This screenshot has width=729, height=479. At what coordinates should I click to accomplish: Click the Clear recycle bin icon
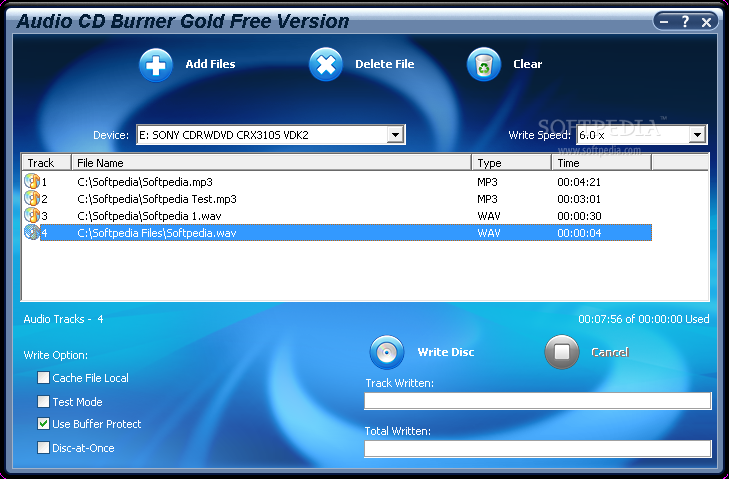pos(484,64)
